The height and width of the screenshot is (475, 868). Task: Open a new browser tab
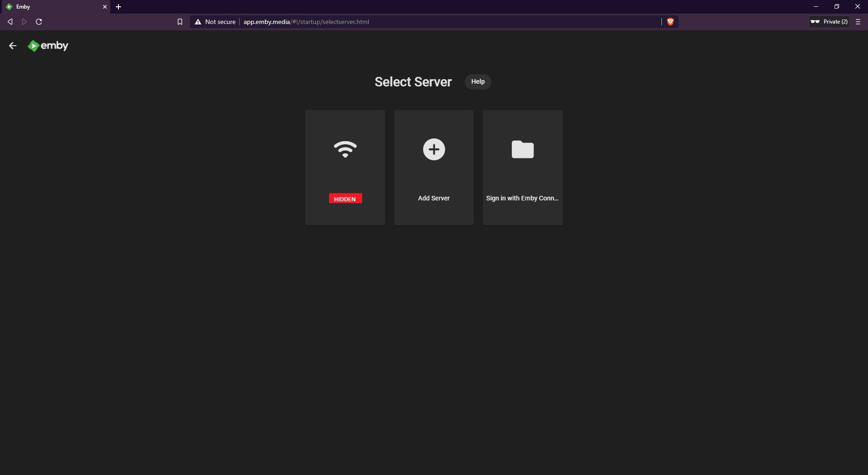click(x=118, y=7)
